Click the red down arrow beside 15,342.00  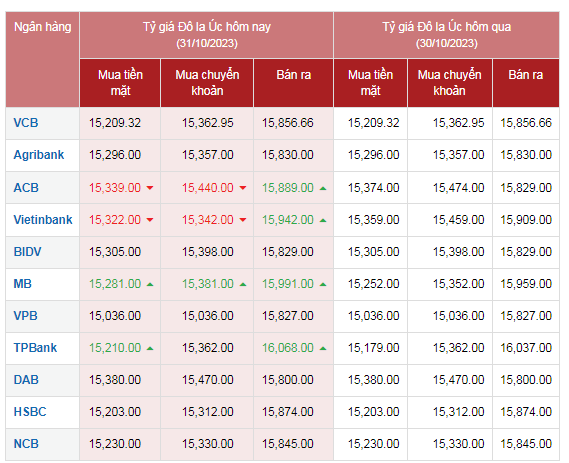pyautogui.click(x=243, y=220)
